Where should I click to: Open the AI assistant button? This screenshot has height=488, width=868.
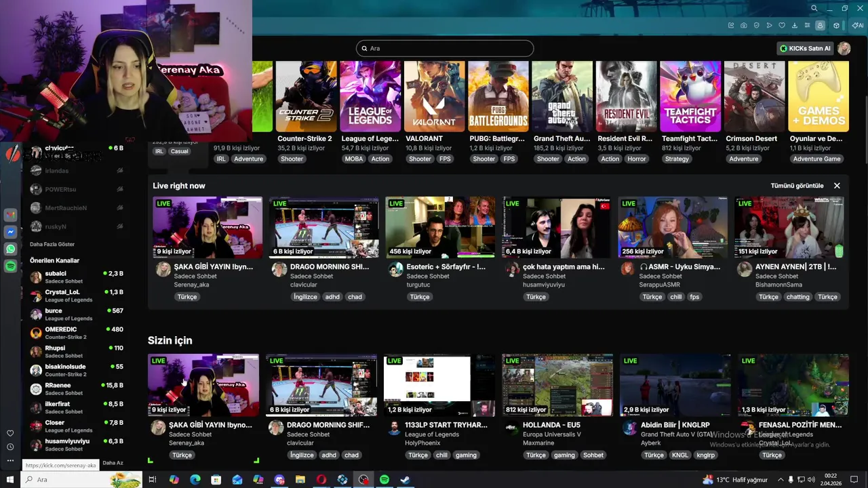pos(858,26)
